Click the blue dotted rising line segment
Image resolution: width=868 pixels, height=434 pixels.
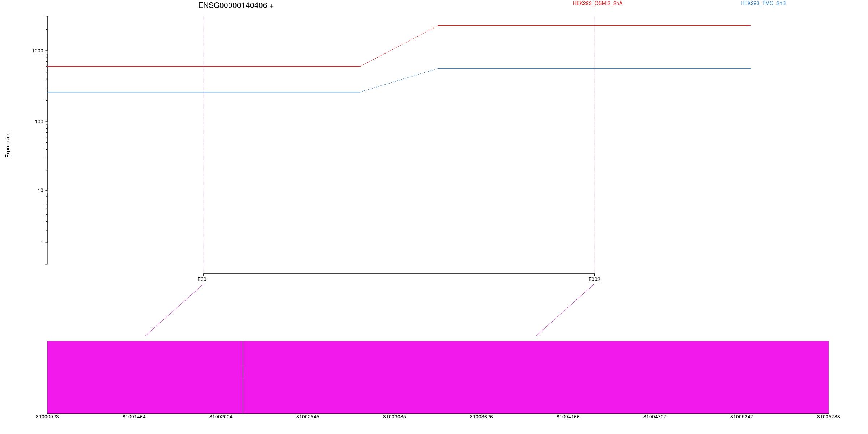coord(399,80)
